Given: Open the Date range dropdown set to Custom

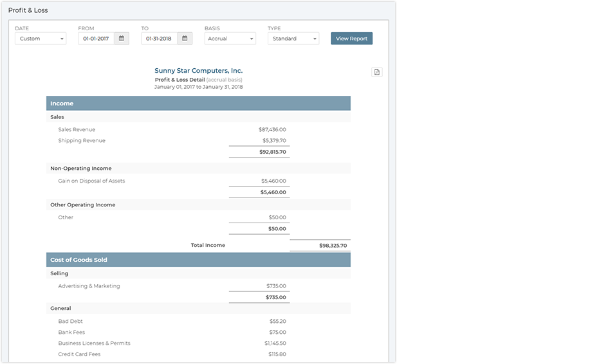Looking at the screenshot, I should 41,39.
